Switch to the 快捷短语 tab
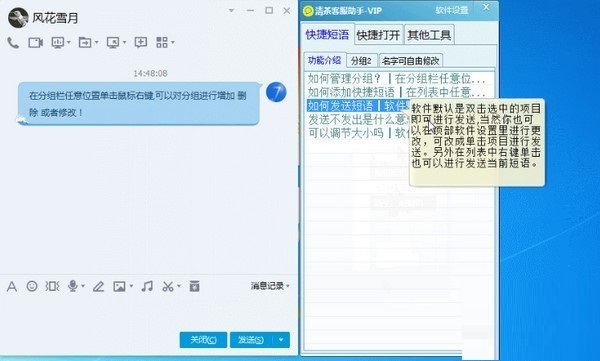Image resolution: width=600 pixels, height=361 pixels. click(328, 35)
